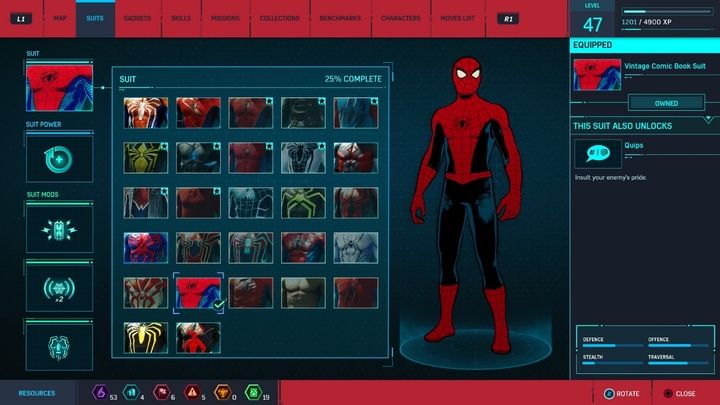Switch to the GADGETS tab
Image resolution: width=720 pixels, height=405 pixels.
coord(137,18)
